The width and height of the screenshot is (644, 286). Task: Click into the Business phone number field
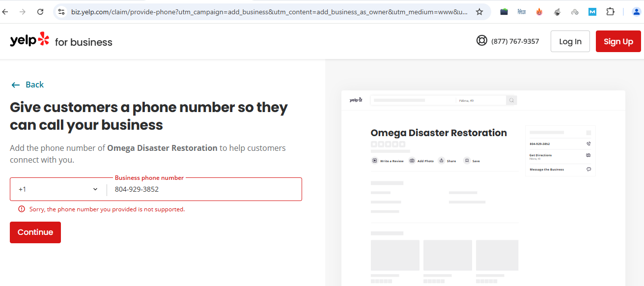[204, 189]
